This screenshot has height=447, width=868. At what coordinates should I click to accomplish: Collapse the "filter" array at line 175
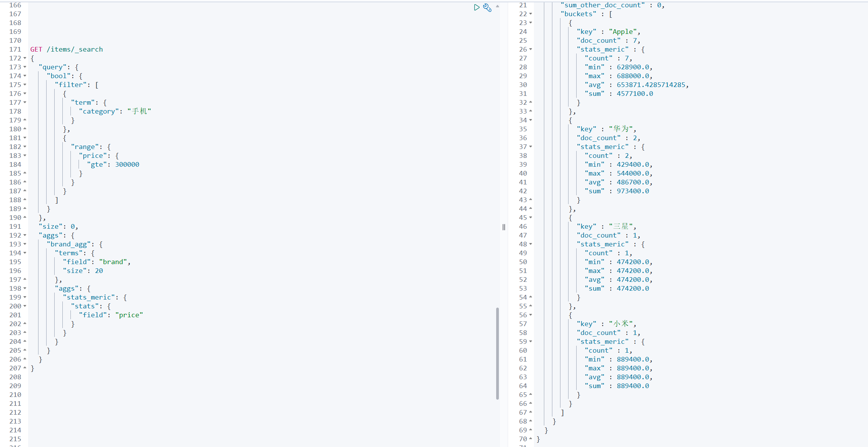(x=25, y=85)
